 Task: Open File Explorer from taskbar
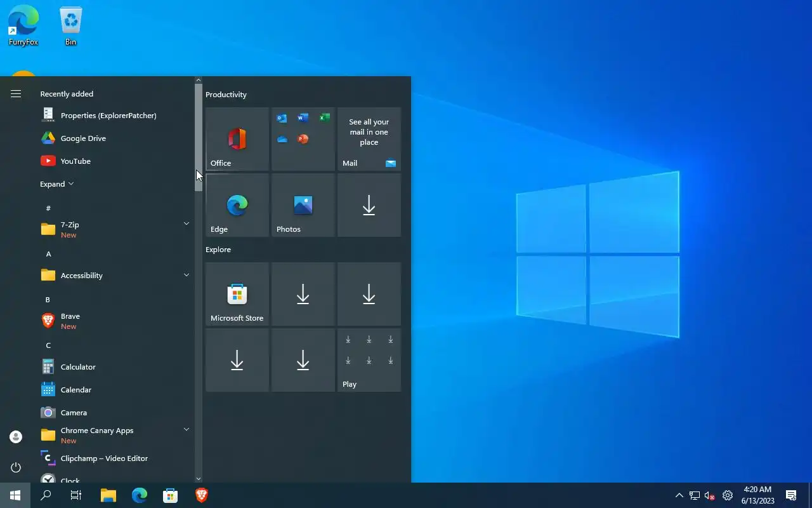pyautogui.click(x=108, y=495)
